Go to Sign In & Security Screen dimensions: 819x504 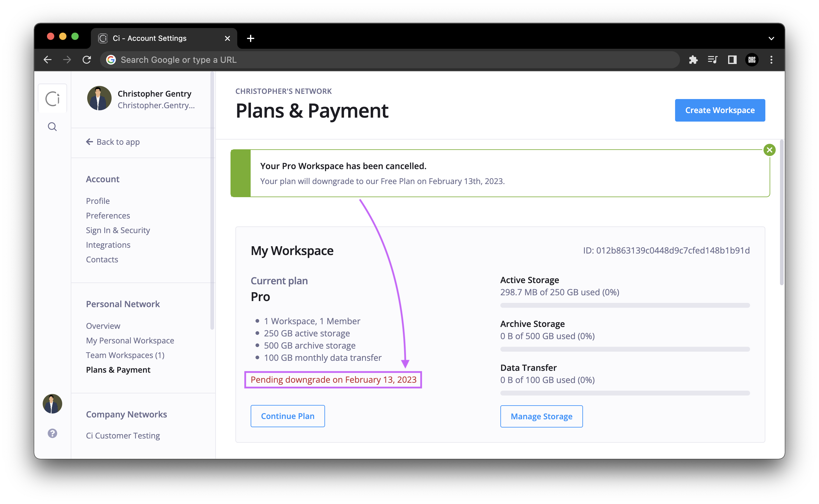coord(118,230)
